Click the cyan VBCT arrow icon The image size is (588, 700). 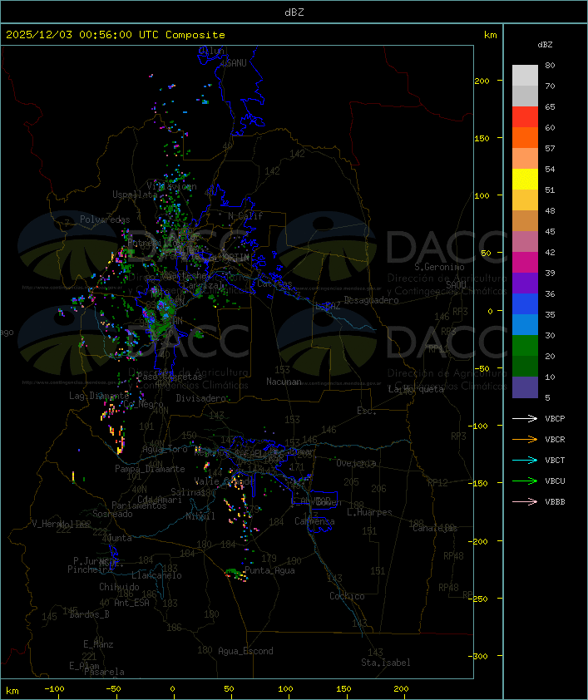[x=525, y=460]
